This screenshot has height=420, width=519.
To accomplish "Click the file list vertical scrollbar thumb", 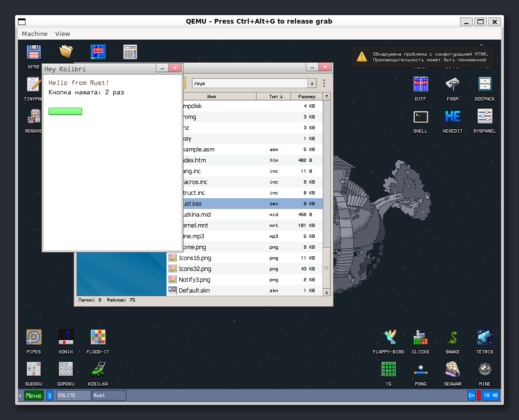I will click(326, 268).
